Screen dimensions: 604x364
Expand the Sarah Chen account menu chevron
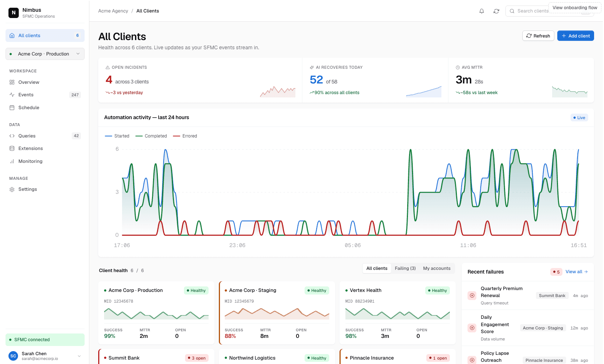(79, 356)
